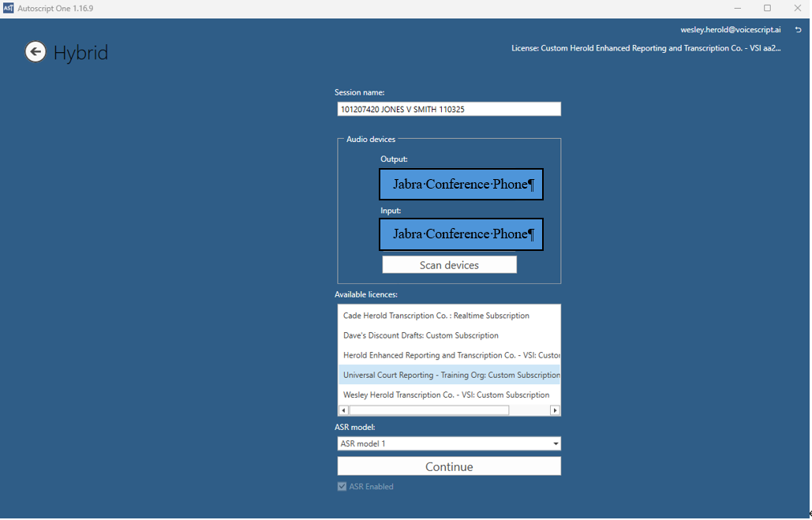Click into the Session name field
812x520 pixels.
pyautogui.click(x=448, y=110)
